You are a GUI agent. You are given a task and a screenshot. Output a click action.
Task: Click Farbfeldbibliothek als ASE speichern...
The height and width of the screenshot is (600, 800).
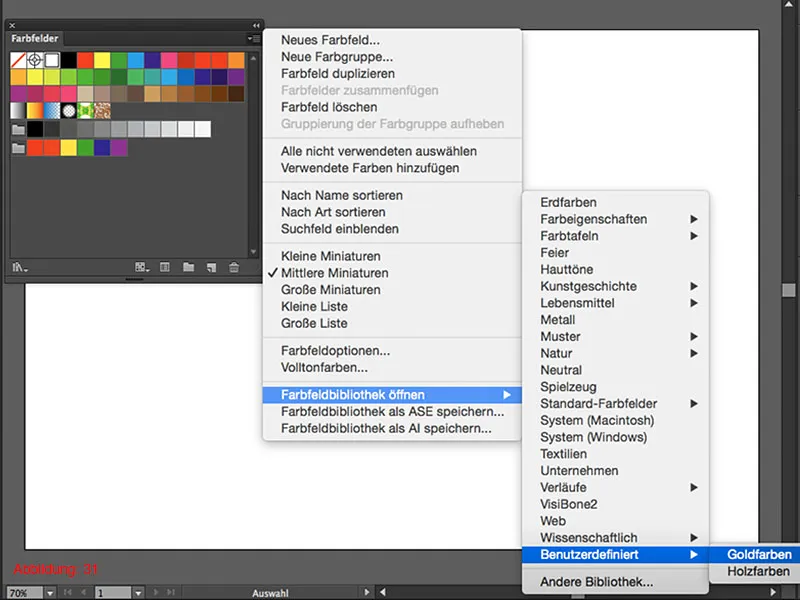point(392,412)
